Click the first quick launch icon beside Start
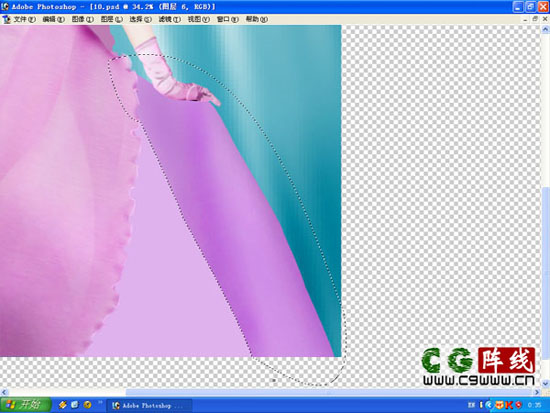Viewport: 550px width, 413px height. point(63,405)
